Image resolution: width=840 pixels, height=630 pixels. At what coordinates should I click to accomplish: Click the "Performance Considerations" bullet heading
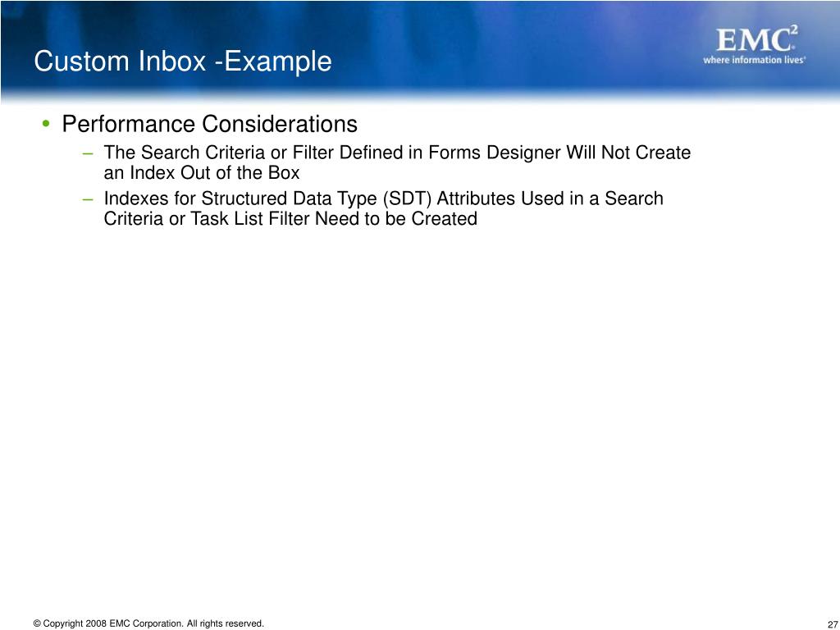pyautogui.click(x=209, y=124)
